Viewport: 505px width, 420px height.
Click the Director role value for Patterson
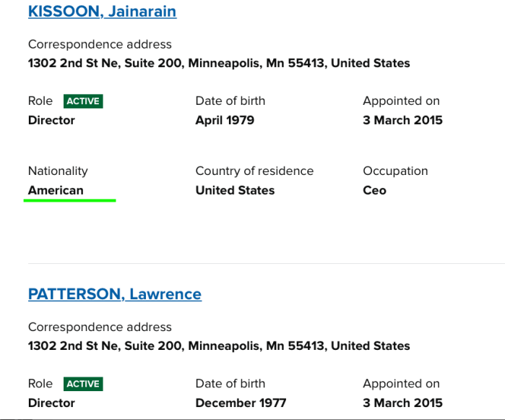51,403
